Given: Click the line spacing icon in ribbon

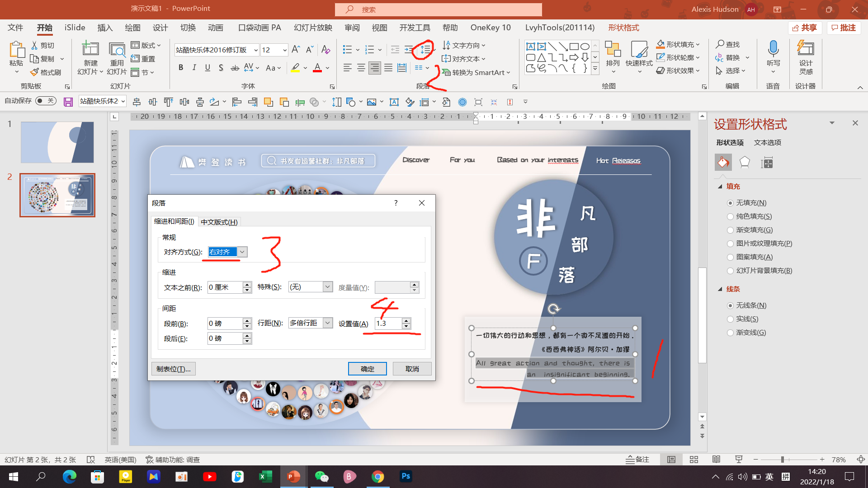Looking at the screenshot, I should pyautogui.click(x=425, y=49).
